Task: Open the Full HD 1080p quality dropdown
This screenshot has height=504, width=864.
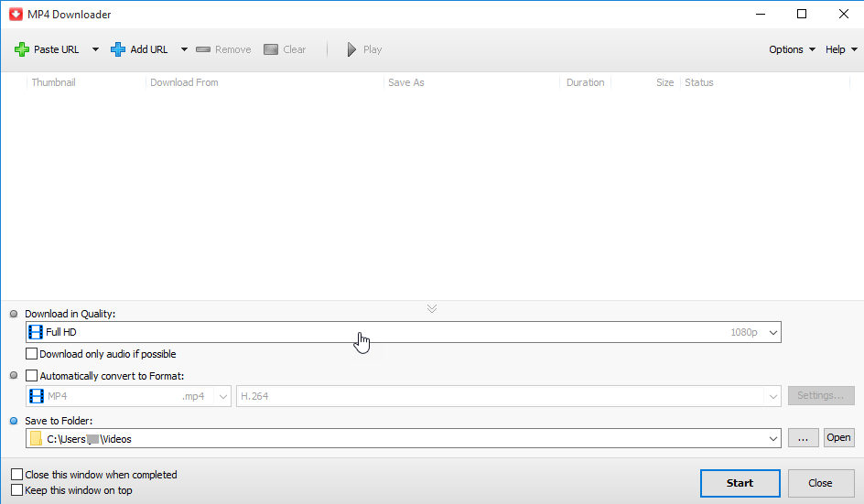Action: click(x=404, y=332)
